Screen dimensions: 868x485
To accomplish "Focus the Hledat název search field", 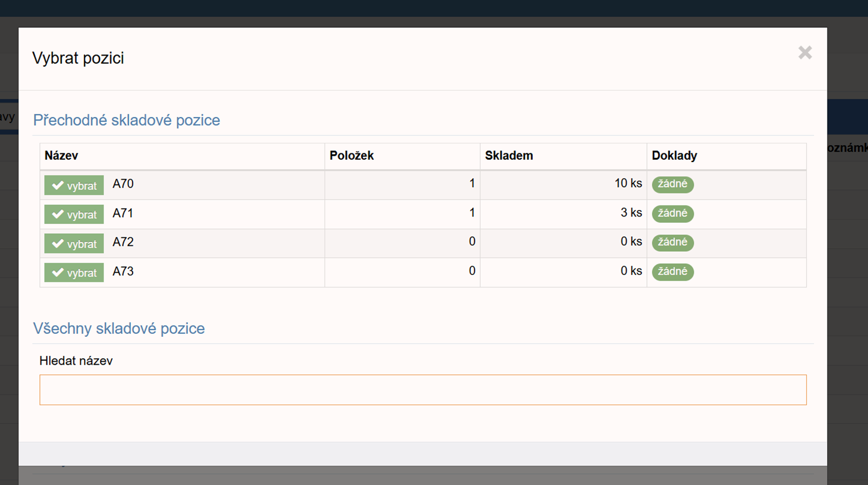I will click(x=423, y=390).
